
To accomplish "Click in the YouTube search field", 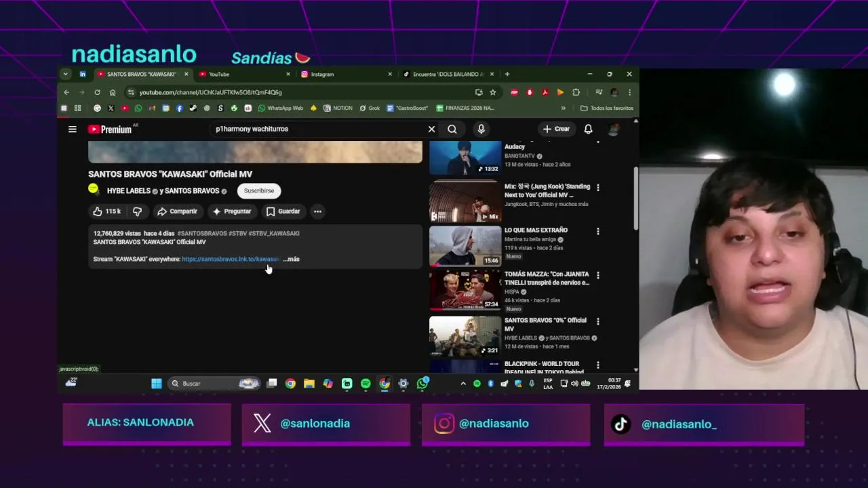I will coord(319,129).
